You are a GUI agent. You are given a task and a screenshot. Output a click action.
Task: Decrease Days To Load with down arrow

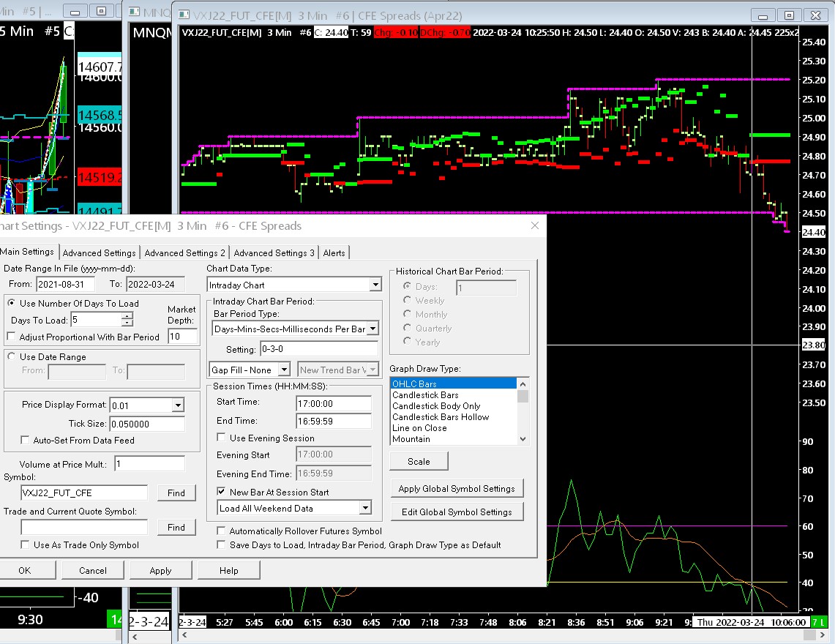127,323
